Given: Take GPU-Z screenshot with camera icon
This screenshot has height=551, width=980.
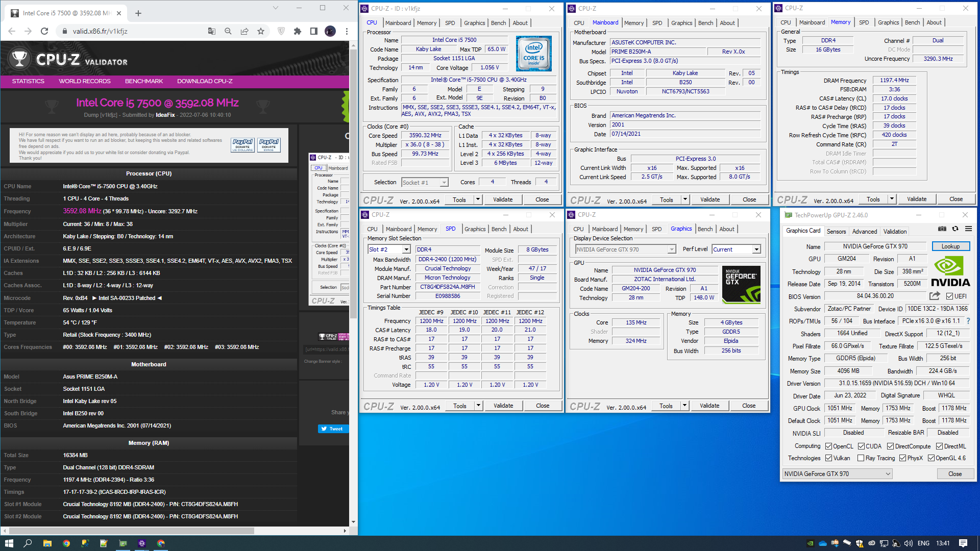Looking at the screenshot, I should point(942,229).
